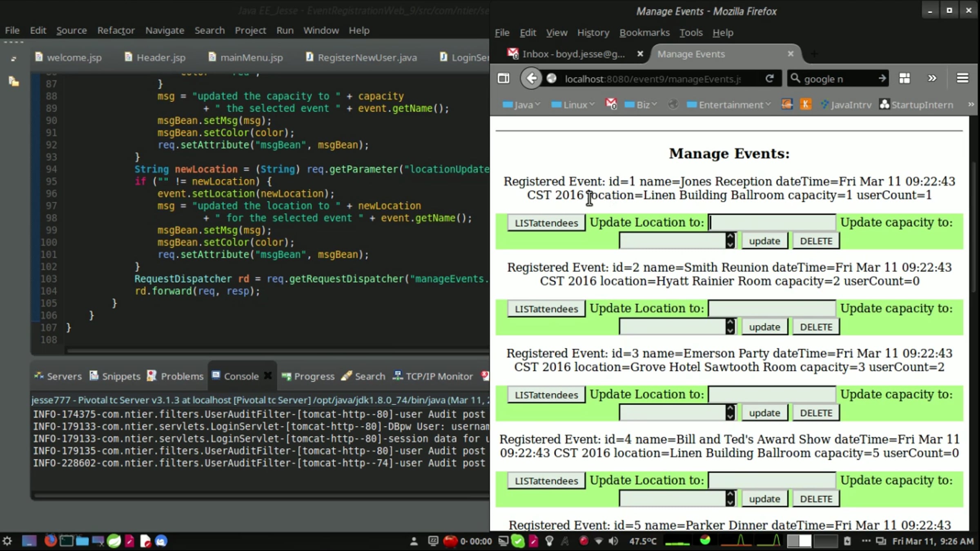Reload the Manage Events page
The height and width of the screenshot is (551, 980).
pos(770,78)
